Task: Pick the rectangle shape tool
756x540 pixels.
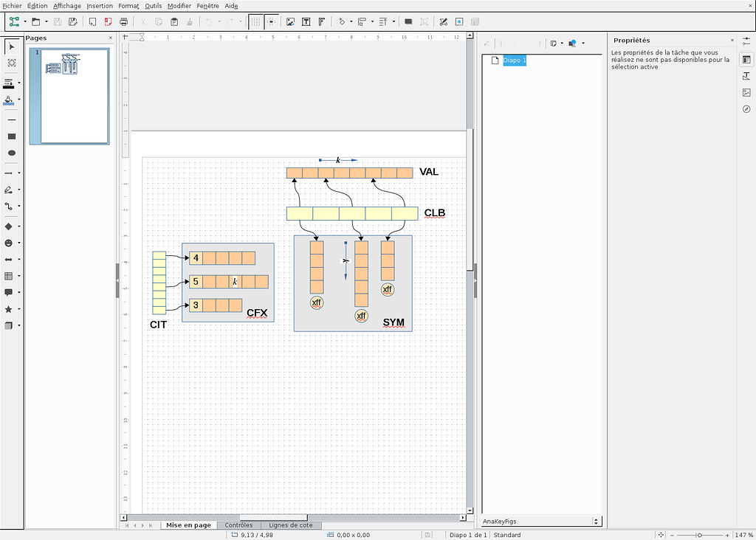Action: [12, 136]
